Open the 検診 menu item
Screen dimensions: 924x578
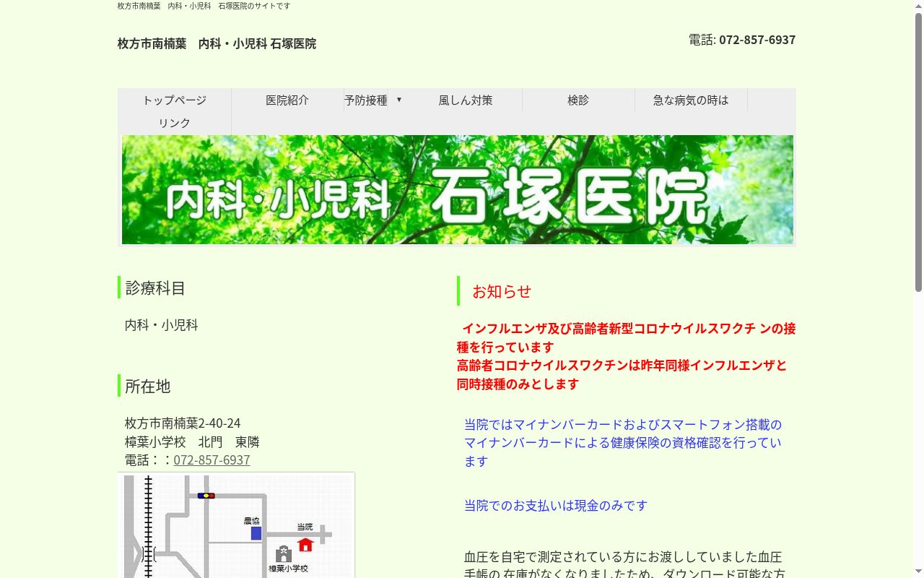click(578, 100)
